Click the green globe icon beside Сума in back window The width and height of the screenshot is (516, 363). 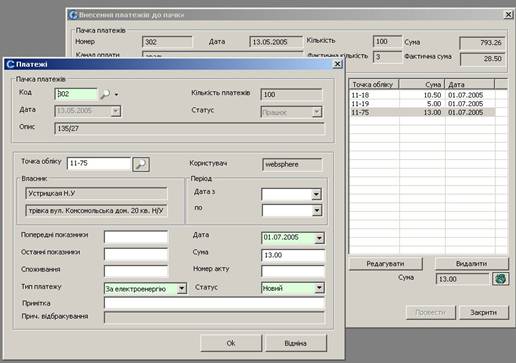[500, 279]
